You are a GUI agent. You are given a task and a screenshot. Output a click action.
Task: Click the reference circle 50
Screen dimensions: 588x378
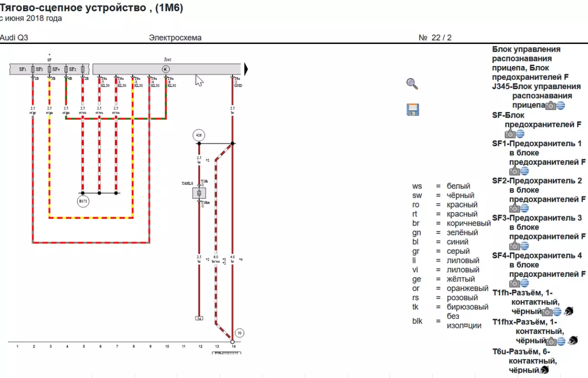tap(240, 333)
